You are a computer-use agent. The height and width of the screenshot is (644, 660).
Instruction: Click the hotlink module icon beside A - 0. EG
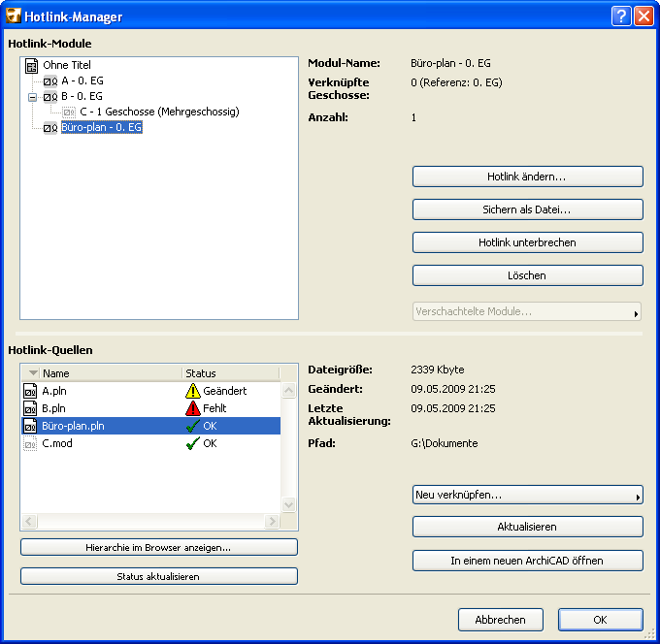pyautogui.click(x=50, y=81)
